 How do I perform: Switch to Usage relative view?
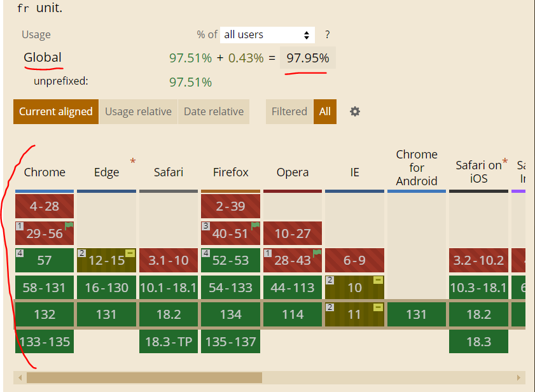138,111
